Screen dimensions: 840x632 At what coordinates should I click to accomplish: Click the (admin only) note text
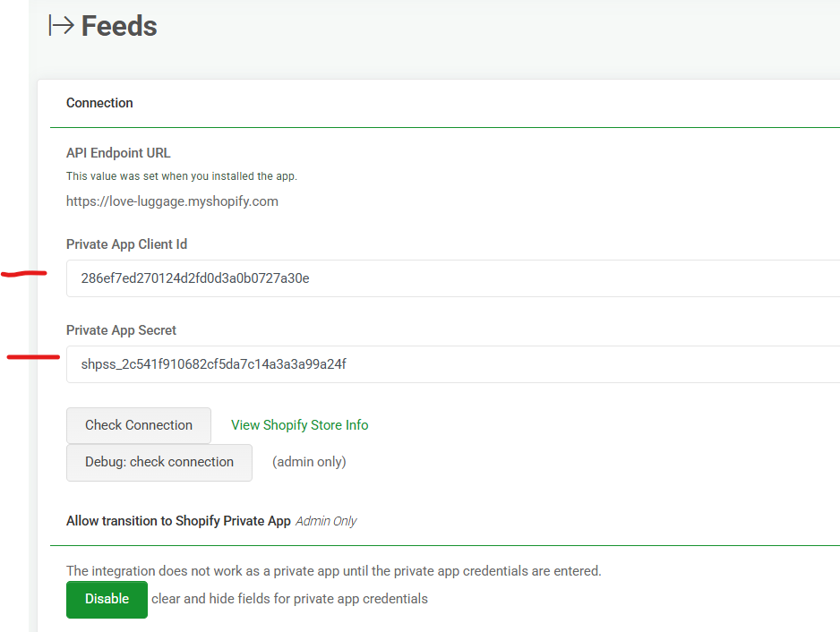click(x=309, y=462)
